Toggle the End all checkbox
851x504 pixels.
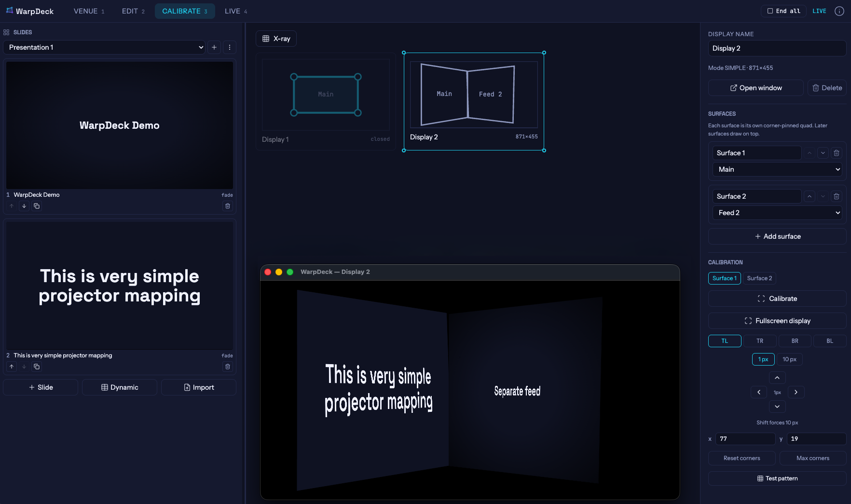(x=770, y=11)
